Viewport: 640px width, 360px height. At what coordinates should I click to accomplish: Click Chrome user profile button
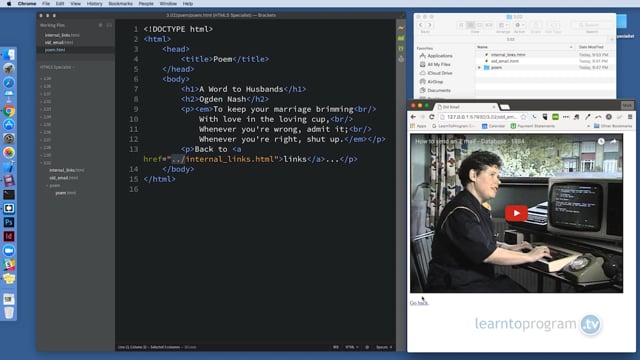coord(627,106)
